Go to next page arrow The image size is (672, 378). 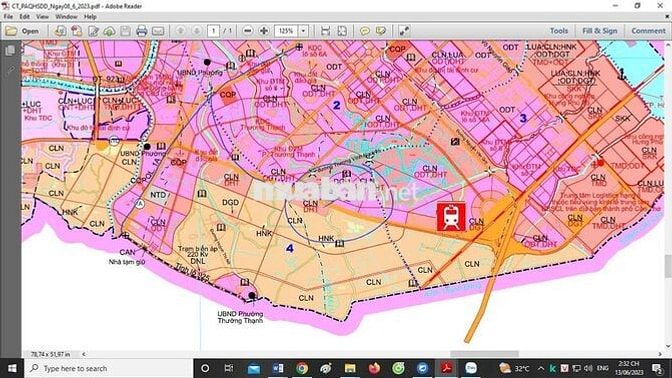[x=197, y=31]
